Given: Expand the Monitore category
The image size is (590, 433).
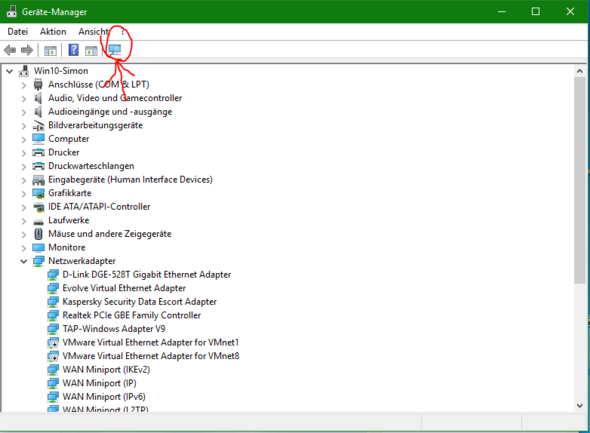Looking at the screenshot, I should [x=24, y=248].
